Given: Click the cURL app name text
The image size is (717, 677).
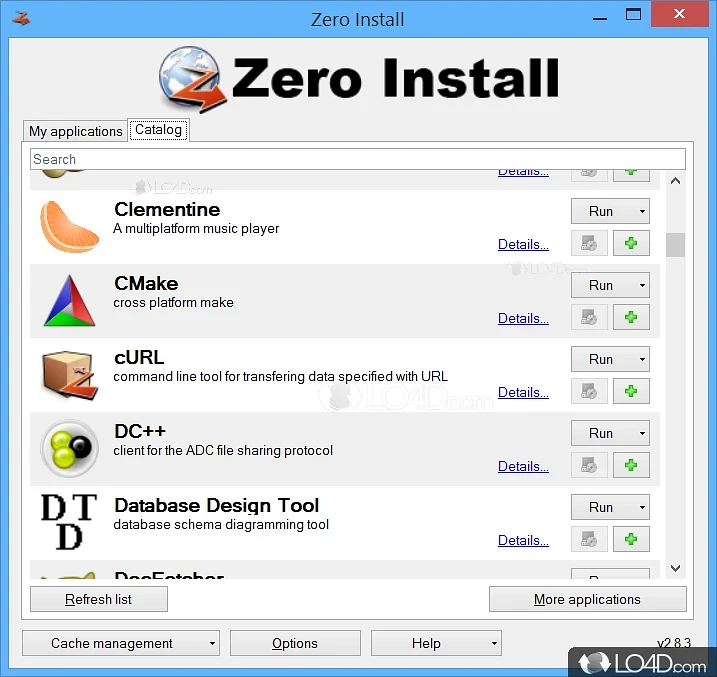Looking at the screenshot, I should (x=139, y=357).
